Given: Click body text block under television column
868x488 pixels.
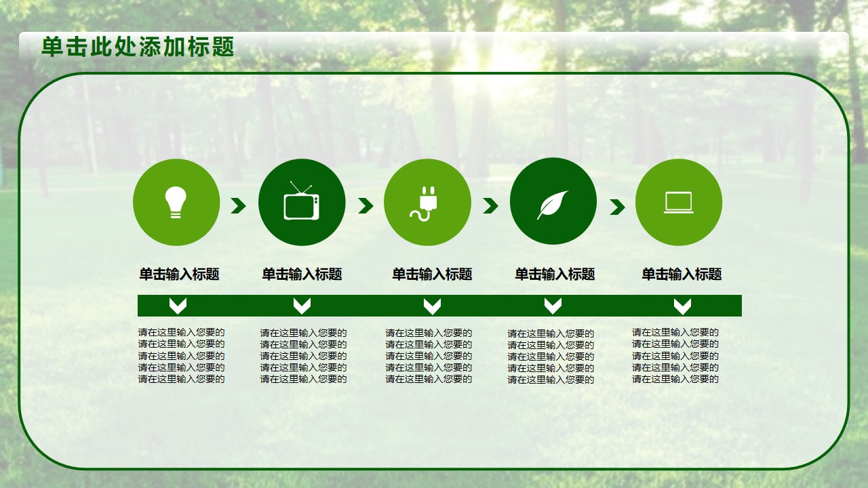Looking at the screenshot, I should pyautogui.click(x=304, y=356).
